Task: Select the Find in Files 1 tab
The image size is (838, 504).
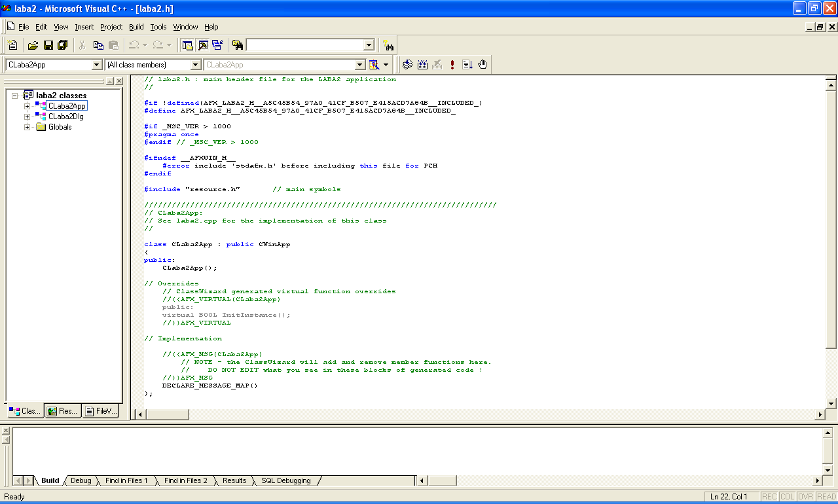Action: [126, 480]
